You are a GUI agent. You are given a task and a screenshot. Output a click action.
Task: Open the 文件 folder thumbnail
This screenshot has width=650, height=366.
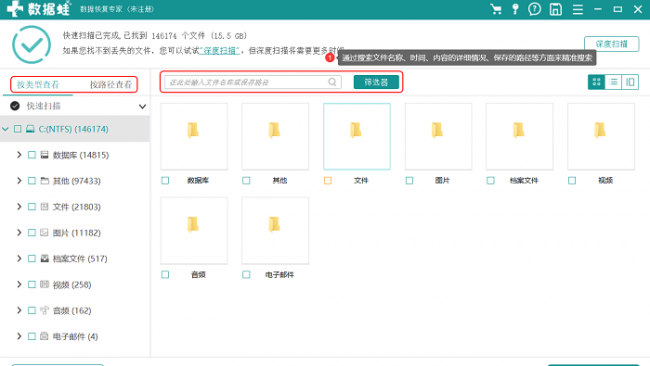click(357, 136)
